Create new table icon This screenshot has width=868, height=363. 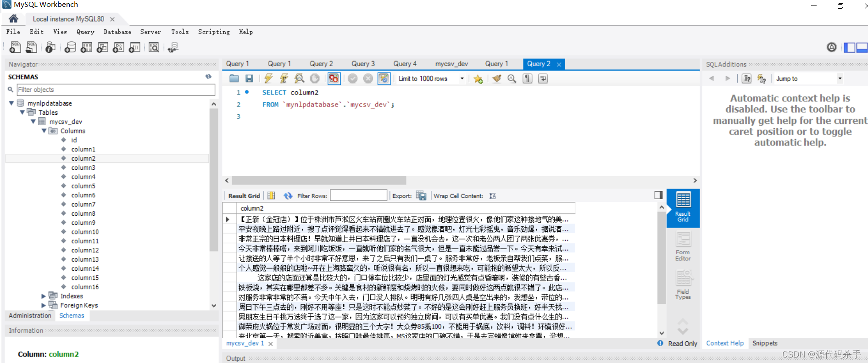86,47
